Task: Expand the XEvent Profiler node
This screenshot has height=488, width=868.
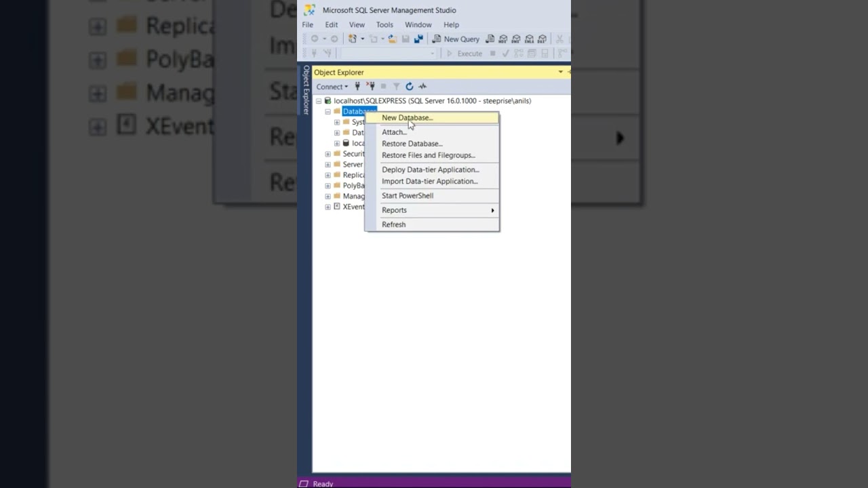Action: 328,207
